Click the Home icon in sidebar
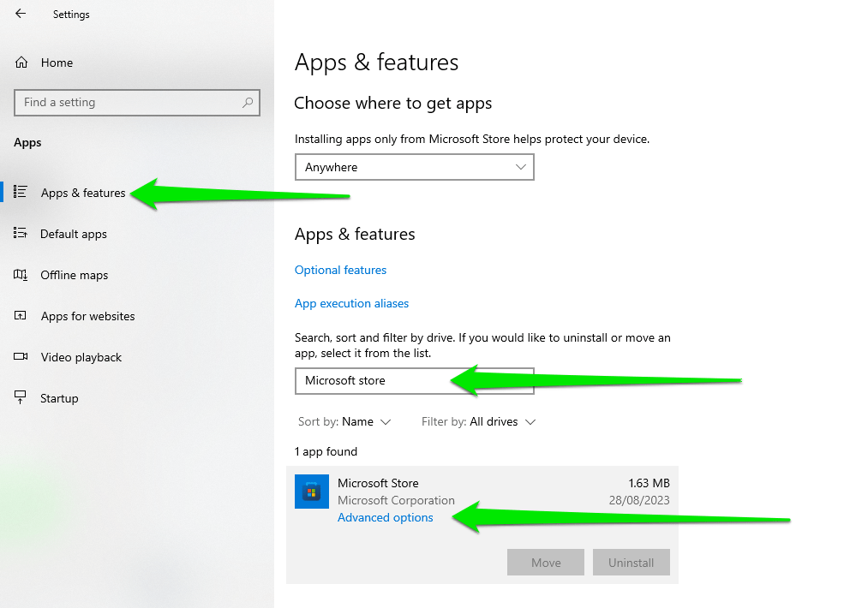The width and height of the screenshot is (868, 608). (22, 63)
